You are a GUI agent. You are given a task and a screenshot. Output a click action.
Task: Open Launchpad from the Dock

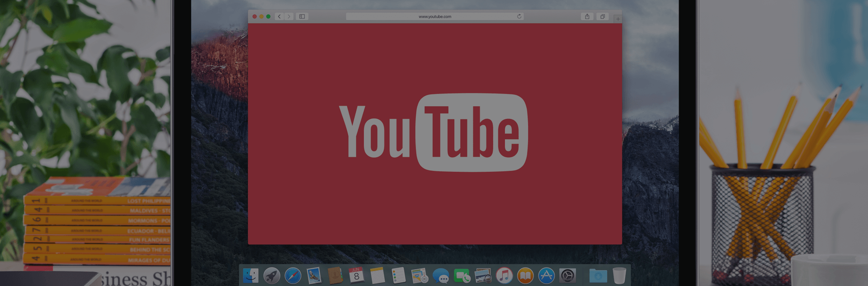tap(272, 276)
